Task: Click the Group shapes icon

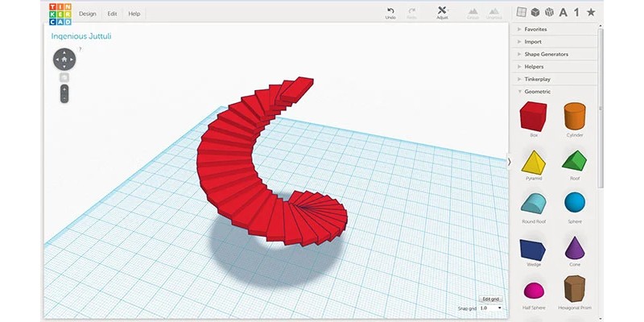Action: pos(473,14)
